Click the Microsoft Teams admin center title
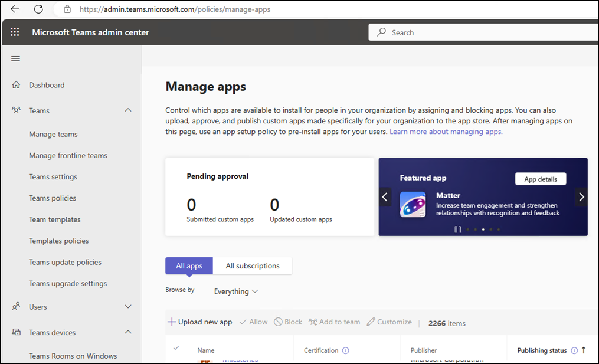 tap(90, 32)
